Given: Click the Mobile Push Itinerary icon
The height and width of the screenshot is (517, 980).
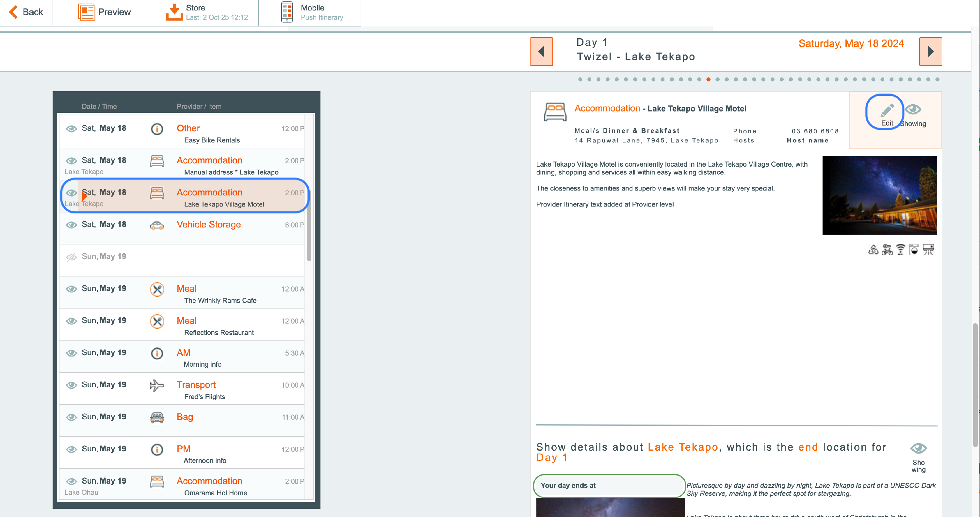Looking at the screenshot, I should (x=287, y=12).
